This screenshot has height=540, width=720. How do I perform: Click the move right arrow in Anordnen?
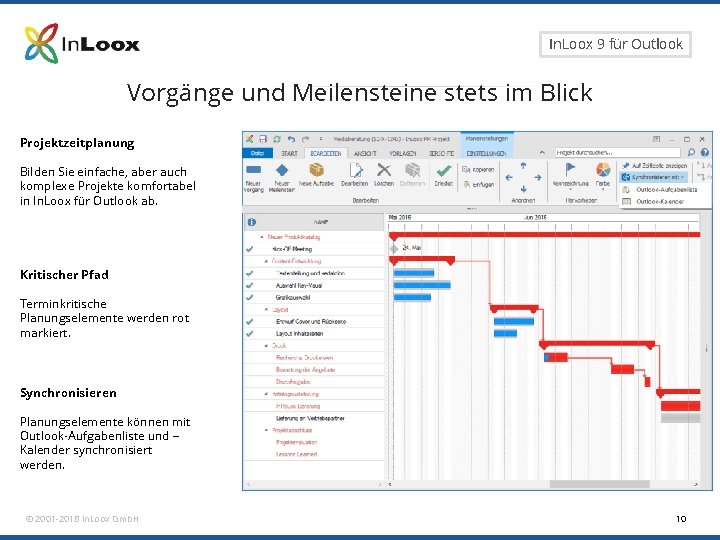(x=538, y=177)
